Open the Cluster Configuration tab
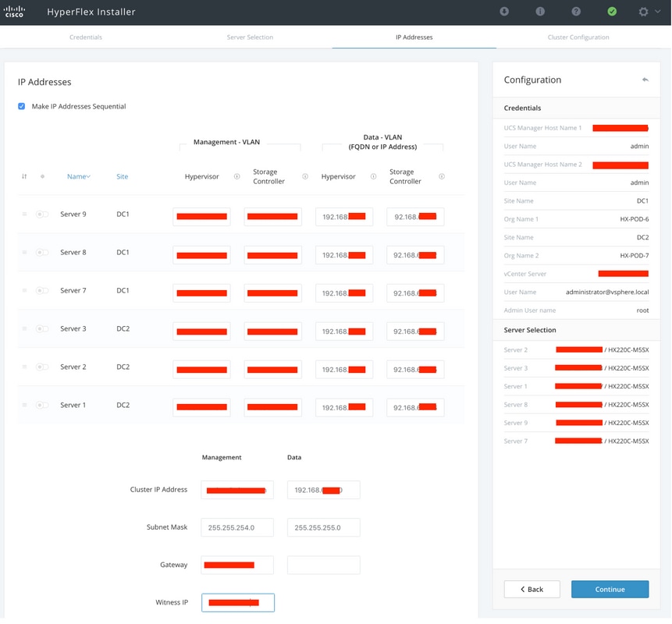Image resolution: width=672 pixels, height=624 pixels. coord(578,37)
